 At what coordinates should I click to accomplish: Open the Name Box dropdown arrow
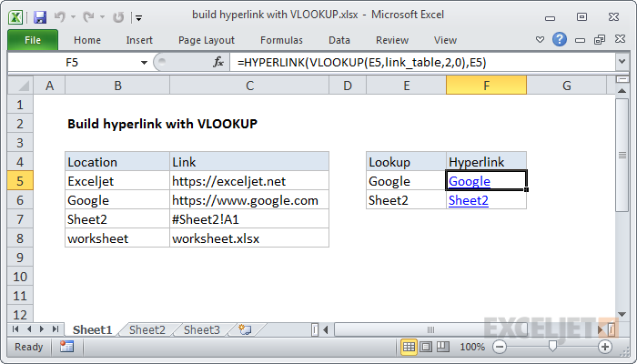pyautogui.click(x=144, y=63)
